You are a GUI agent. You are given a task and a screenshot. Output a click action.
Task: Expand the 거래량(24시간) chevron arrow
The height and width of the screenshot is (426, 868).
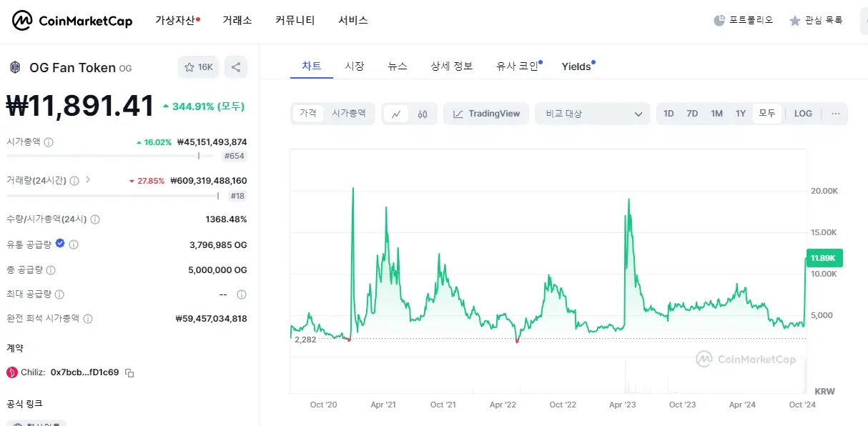pyautogui.click(x=88, y=180)
